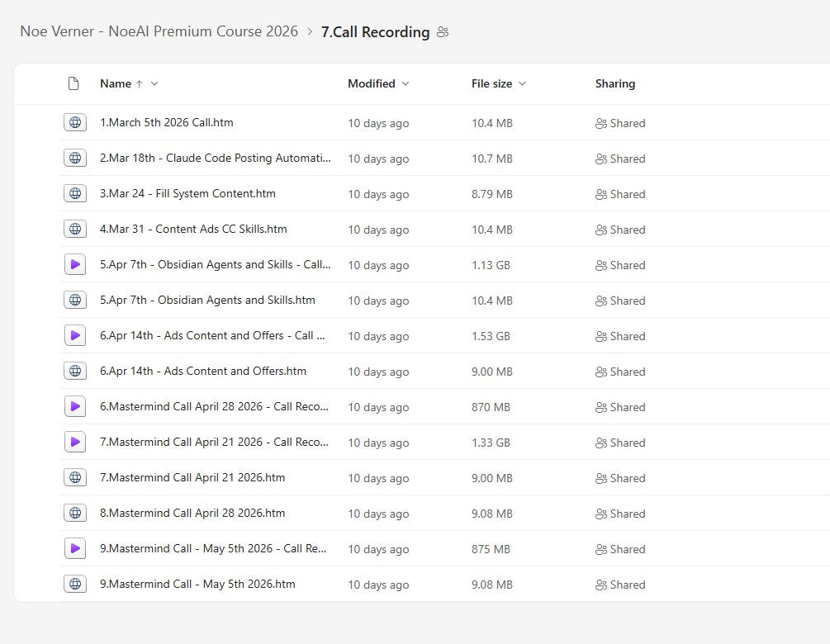Click Shared status for 1.March 5th 2026 Call.htm
Image resolution: width=830 pixels, height=644 pixels.
pyautogui.click(x=620, y=123)
